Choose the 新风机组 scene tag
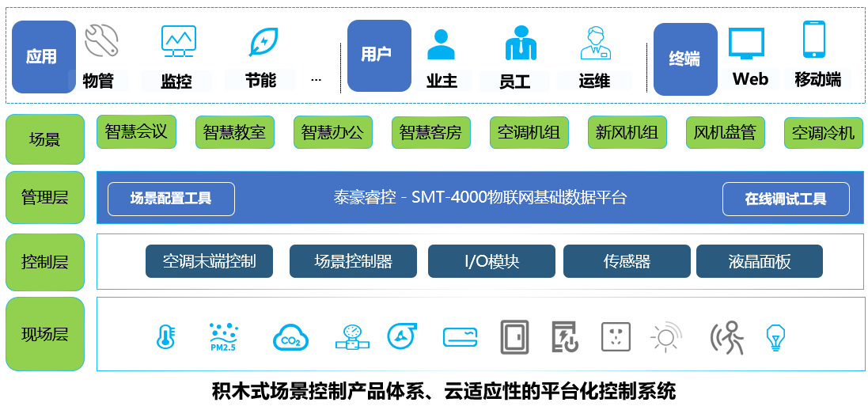 tap(627, 132)
